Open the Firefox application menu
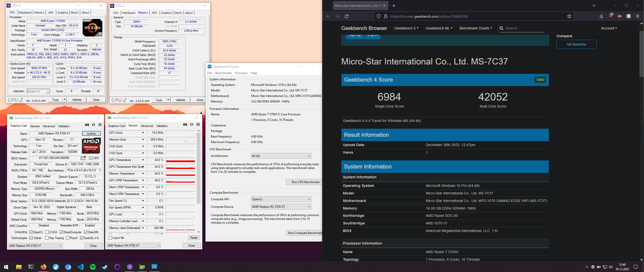644x272 pixels. (x=638, y=16)
